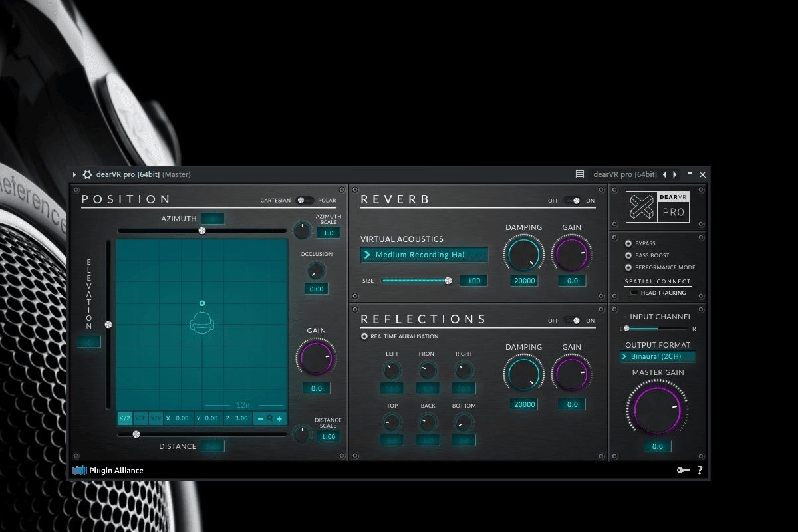Viewport: 798px width, 532px height.
Task: Click the Left reflection knob
Action: point(392,370)
